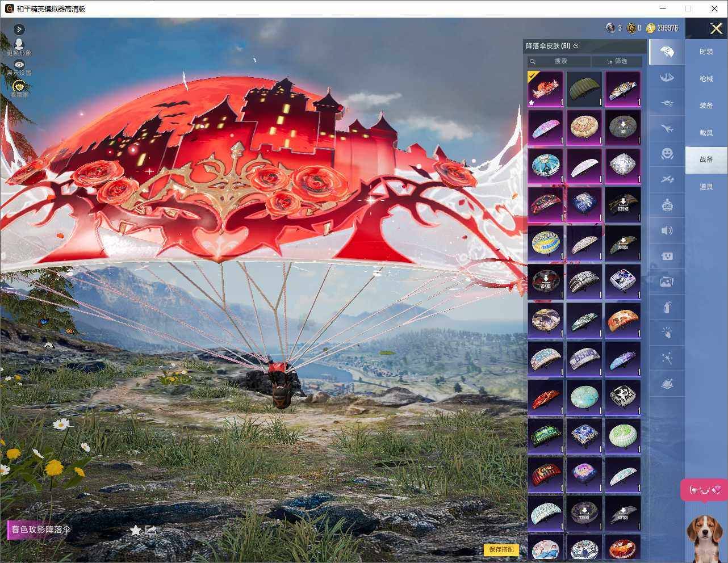Viewport: 728px width, 563px height.
Task: Switch to the 时装 tab
Action: (x=706, y=52)
